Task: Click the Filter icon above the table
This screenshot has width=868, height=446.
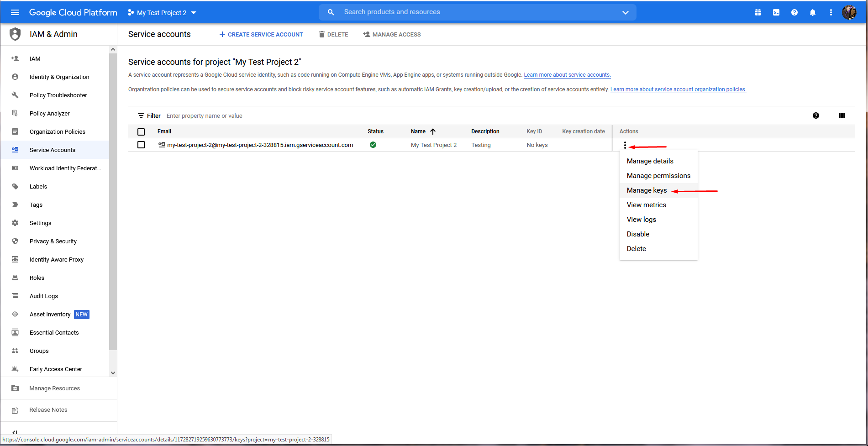Action: [x=141, y=116]
